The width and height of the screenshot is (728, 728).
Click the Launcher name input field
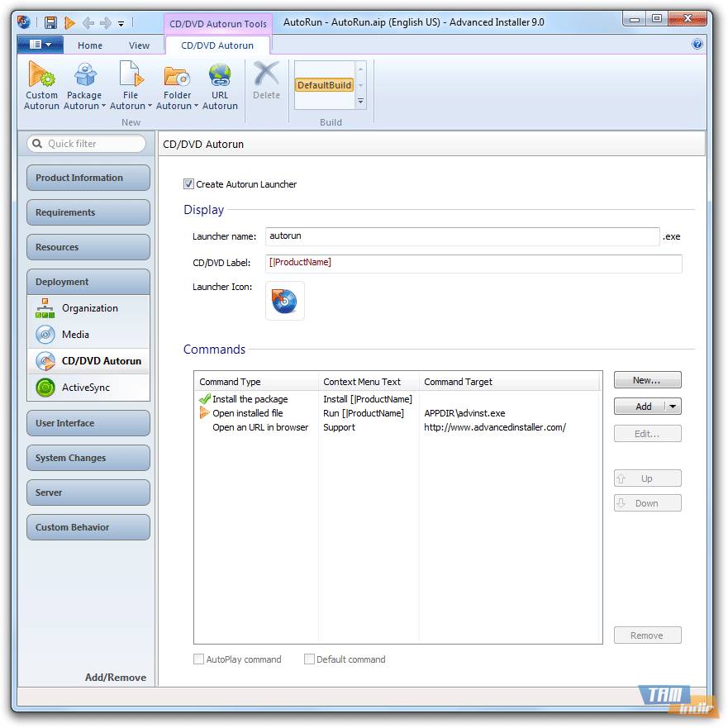[462, 236]
